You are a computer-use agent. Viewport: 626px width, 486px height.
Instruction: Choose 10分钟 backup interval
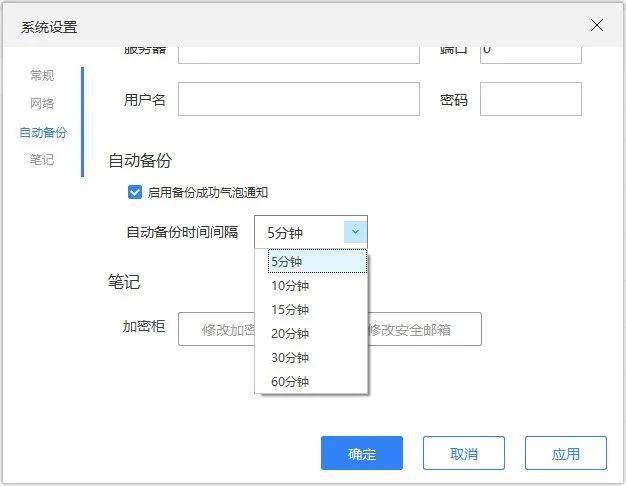pyautogui.click(x=311, y=286)
